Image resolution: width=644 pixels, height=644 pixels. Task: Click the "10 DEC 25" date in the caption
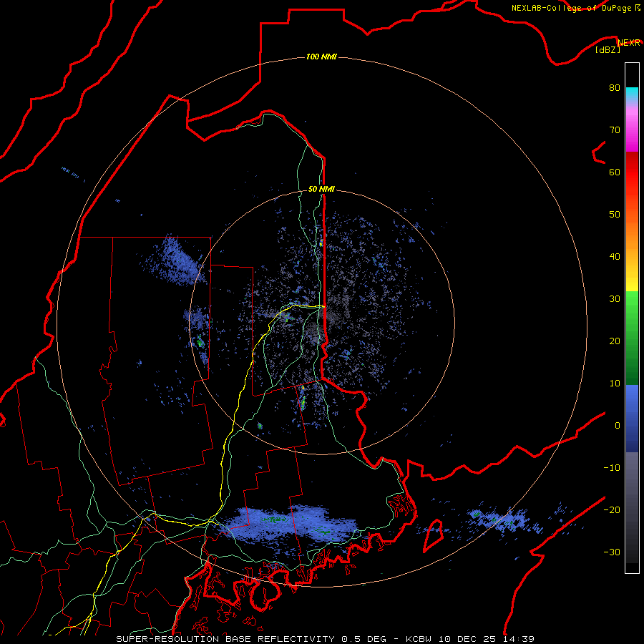[467, 639]
